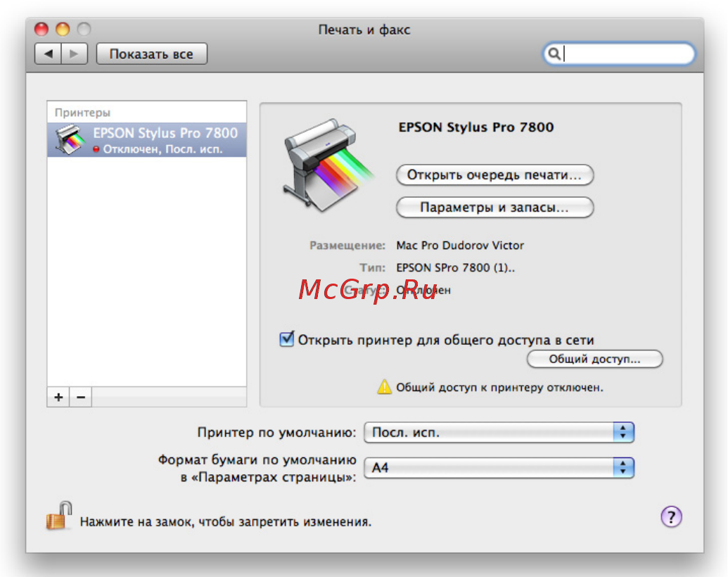Focus the search input field

[619, 54]
